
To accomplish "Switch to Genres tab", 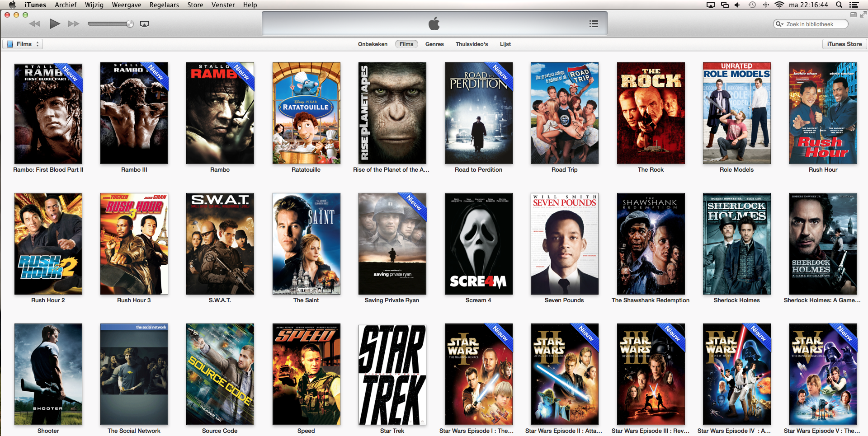I will [434, 44].
